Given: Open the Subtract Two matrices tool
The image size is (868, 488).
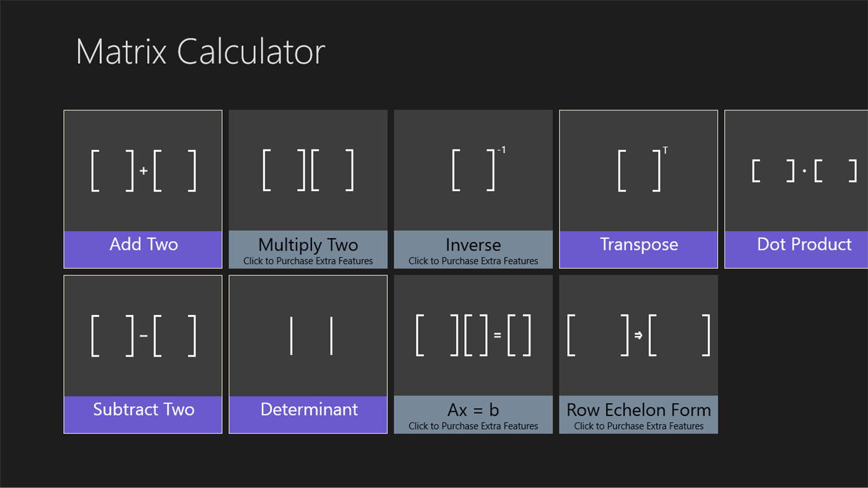Looking at the screenshot, I should point(143,335).
